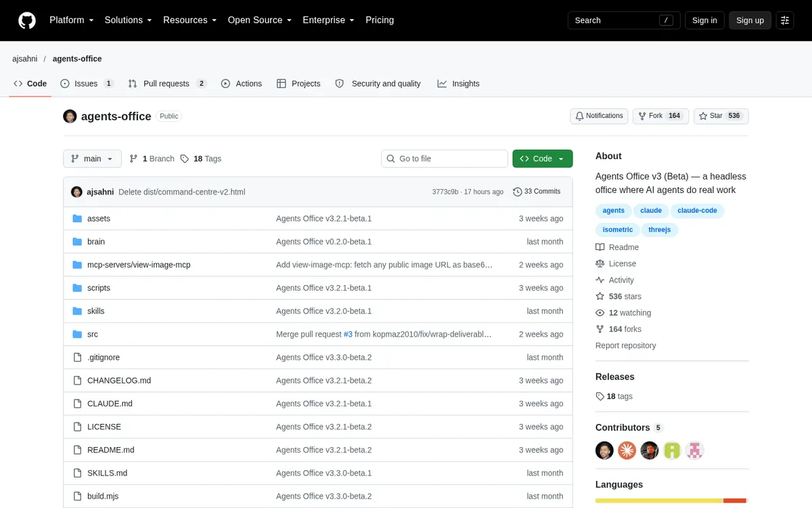Open the 3773c9b commit hash link
This screenshot has height=508, width=812.
pyautogui.click(x=445, y=192)
